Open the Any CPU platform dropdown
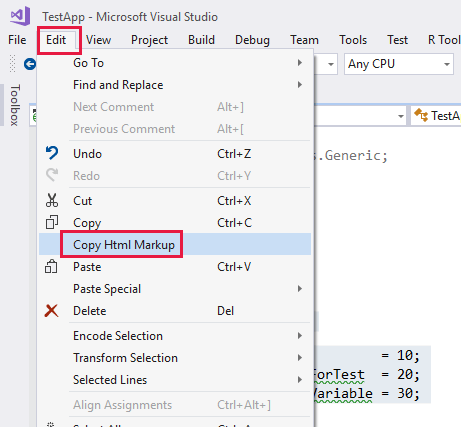Screen dimensions: 461x427 (x=399, y=64)
